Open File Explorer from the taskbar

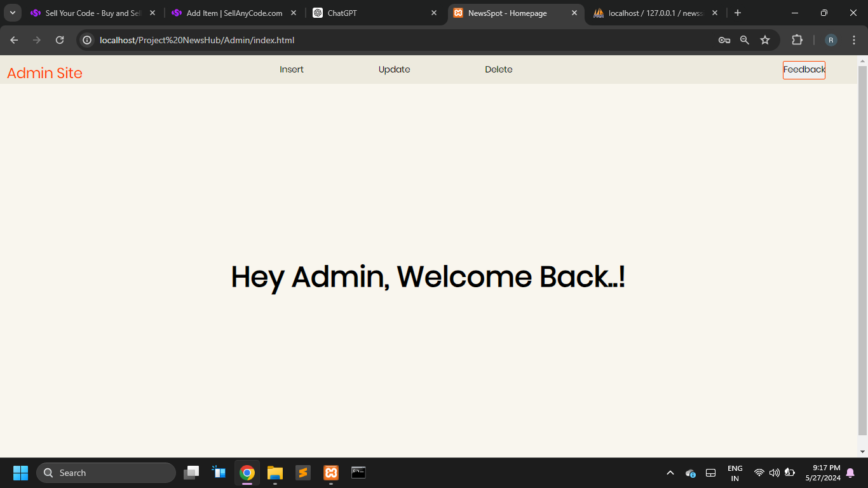pos(275,473)
